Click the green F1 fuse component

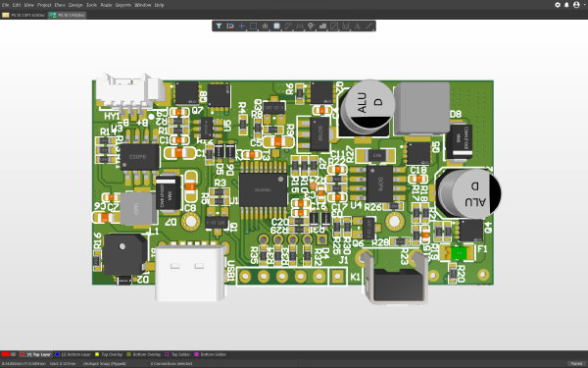click(x=458, y=253)
